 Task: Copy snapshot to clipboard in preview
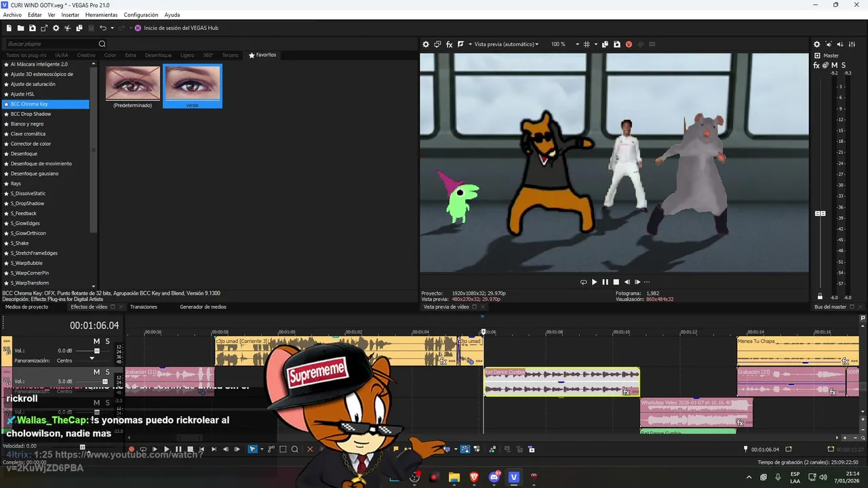point(605,44)
